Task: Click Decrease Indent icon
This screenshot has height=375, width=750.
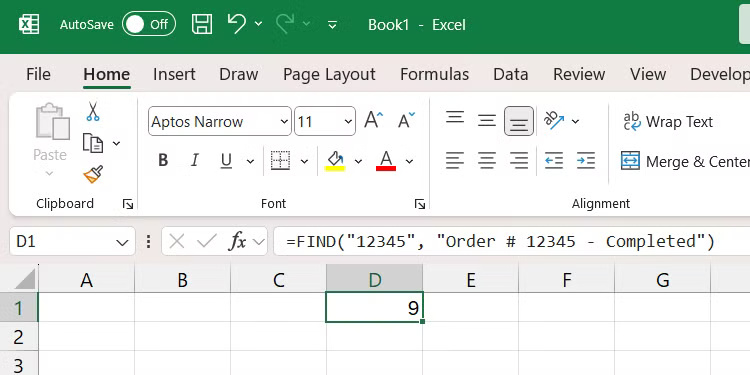Action: (554, 160)
